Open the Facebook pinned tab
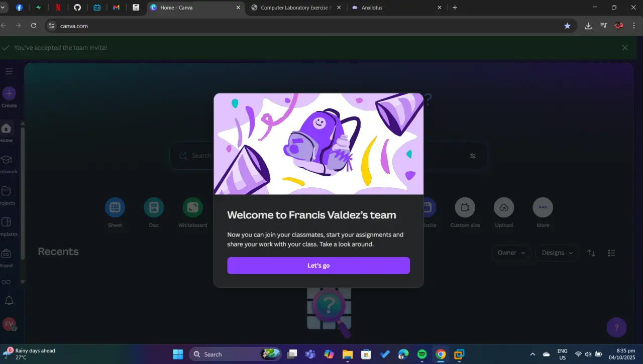This screenshot has height=364, width=643. pos(20,8)
